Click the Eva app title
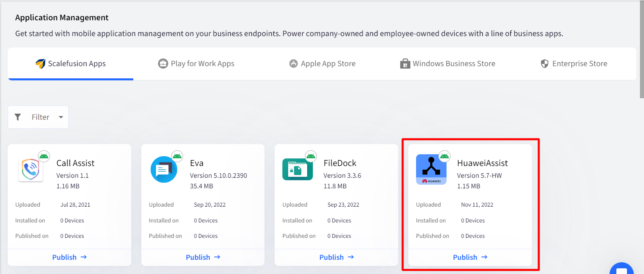 197,163
